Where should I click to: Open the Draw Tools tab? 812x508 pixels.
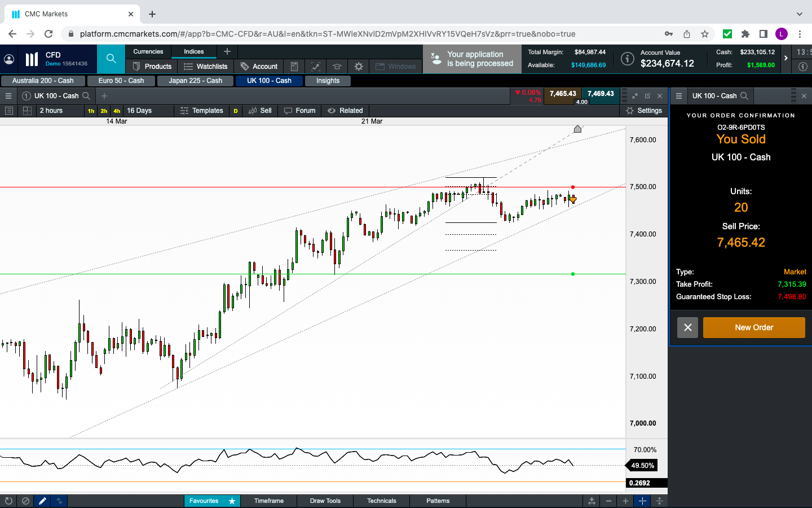[x=325, y=501]
